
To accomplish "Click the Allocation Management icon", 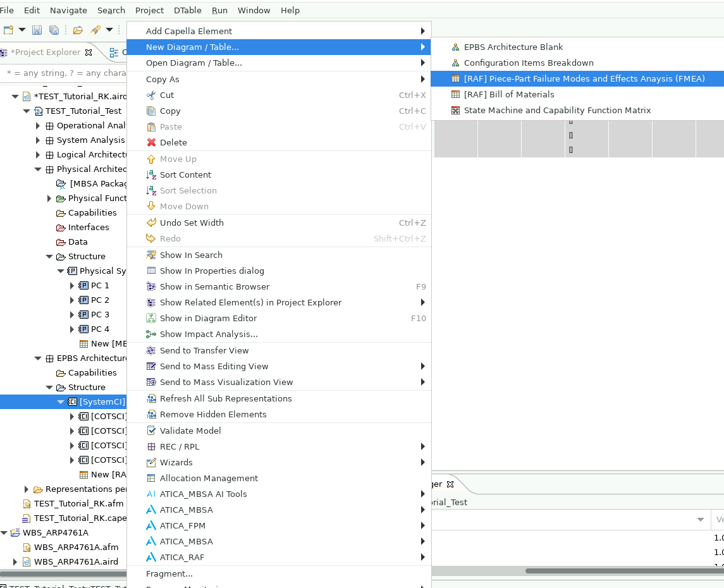I will (x=151, y=478).
